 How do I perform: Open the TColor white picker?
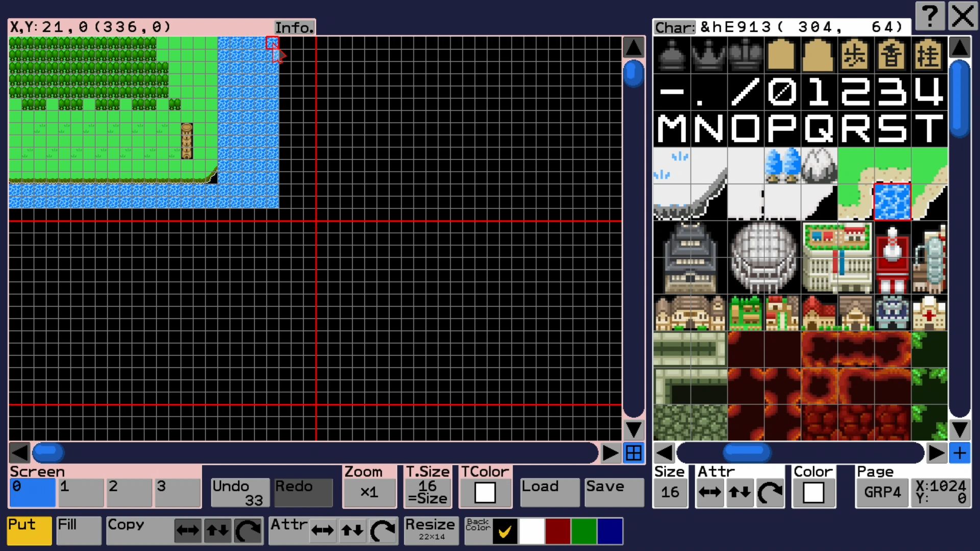[x=485, y=493]
